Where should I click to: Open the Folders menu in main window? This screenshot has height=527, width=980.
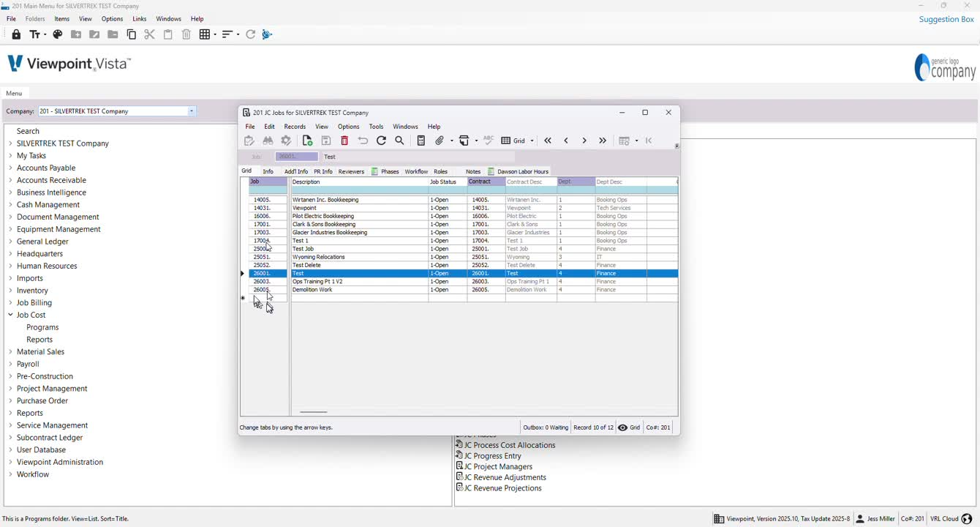35,19
